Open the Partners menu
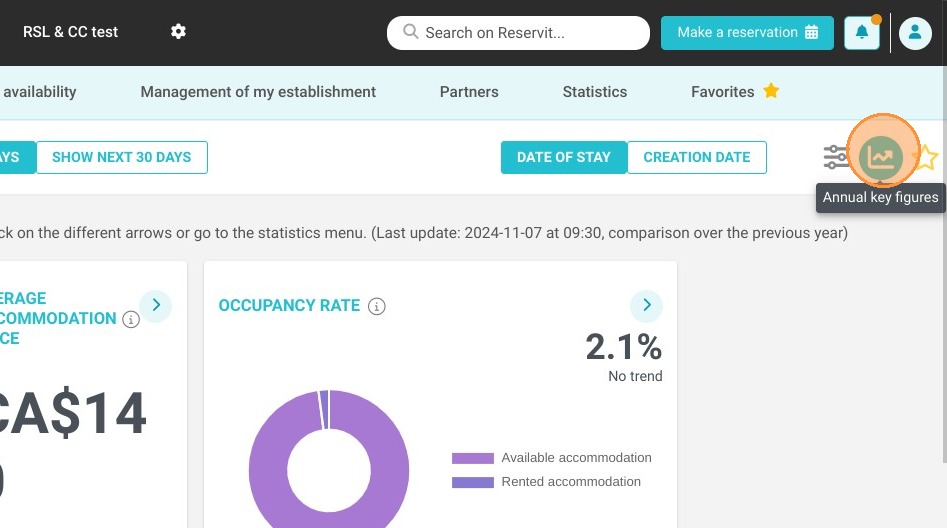Image resolution: width=947 pixels, height=528 pixels. (469, 92)
